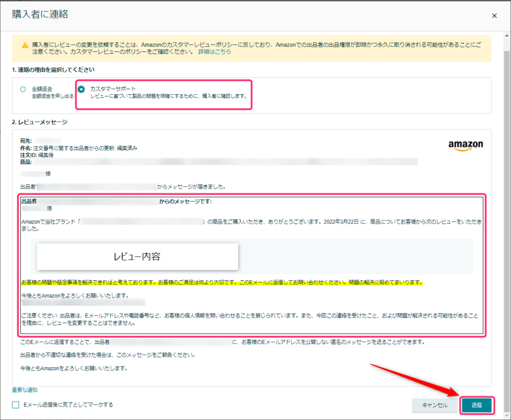The image size is (511, 420).
Task: Click the highlighted お客様の問題や懸念事項 sentence
Action: tap(222, 282)
